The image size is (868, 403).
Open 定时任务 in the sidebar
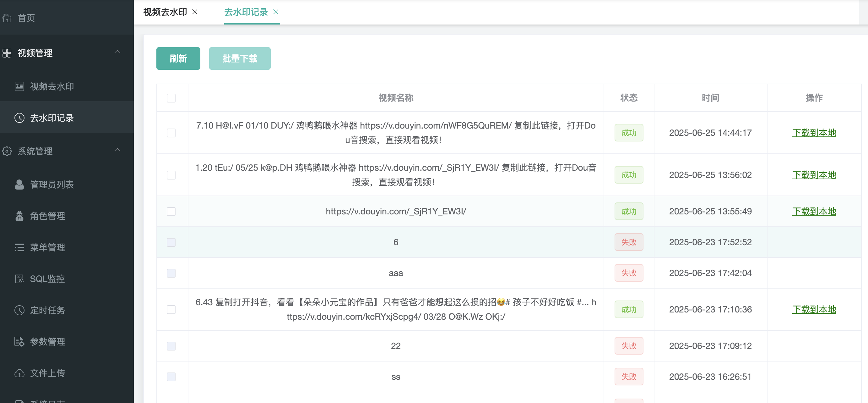tap(47, 310)
